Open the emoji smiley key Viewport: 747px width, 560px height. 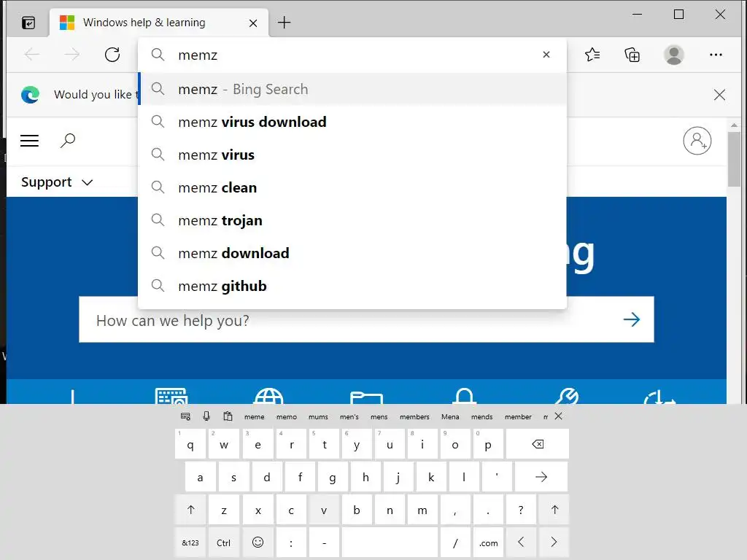(x=258, y=542)
